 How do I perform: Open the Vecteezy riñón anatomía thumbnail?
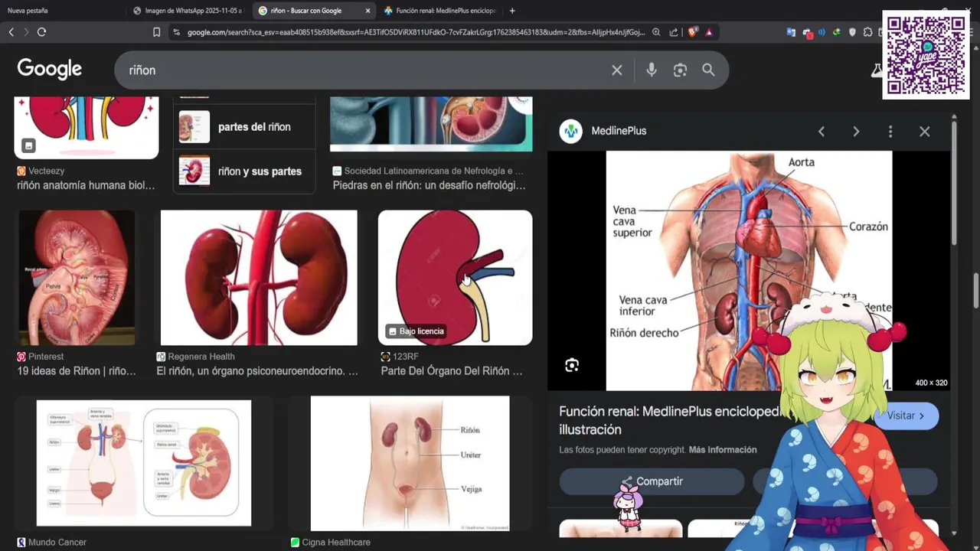(87, 127)
